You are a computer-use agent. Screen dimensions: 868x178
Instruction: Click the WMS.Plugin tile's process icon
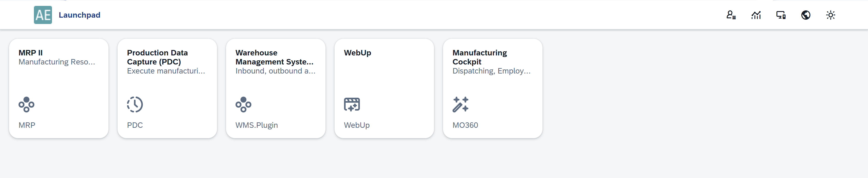point(243,104)
